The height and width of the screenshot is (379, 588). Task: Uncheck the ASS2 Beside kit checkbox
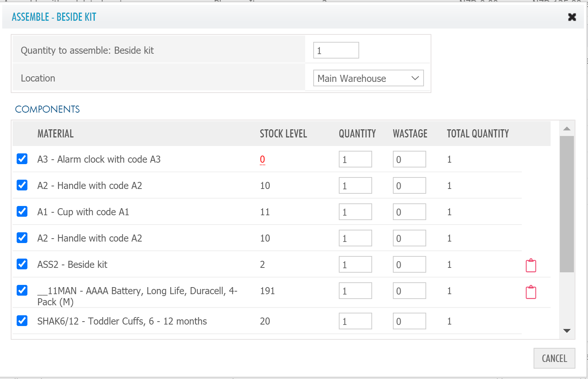tap(22, 264)
